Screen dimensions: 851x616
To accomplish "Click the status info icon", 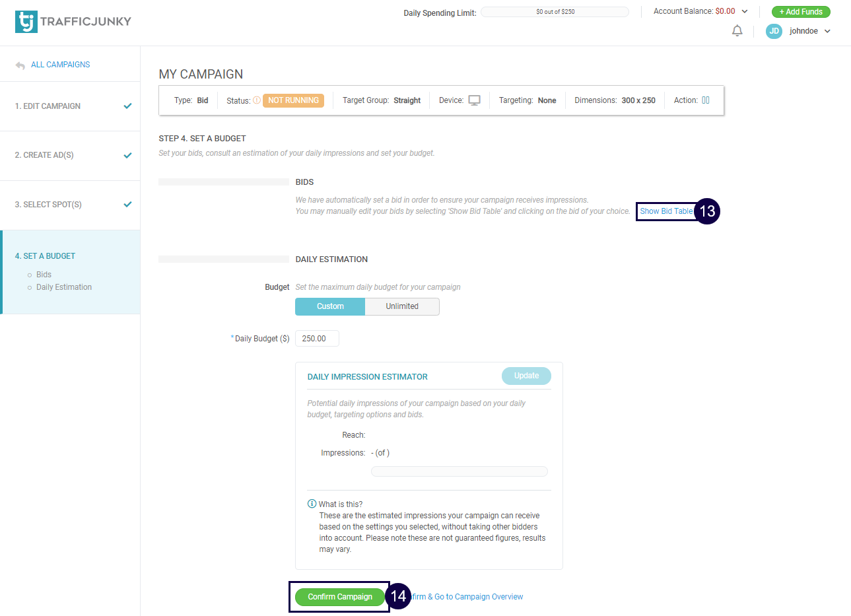I will click(x=257, y=100).
